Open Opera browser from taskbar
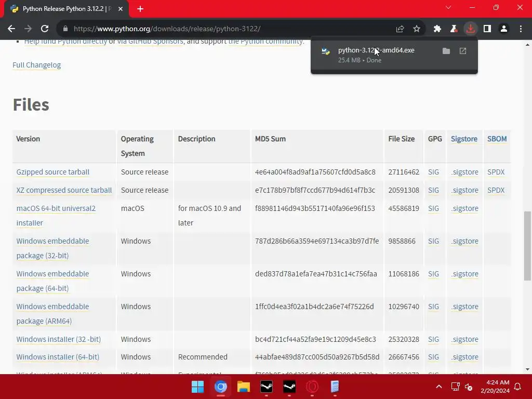This screenshot has height=399, width=532. pyautogui.click(x=312, y=387)
